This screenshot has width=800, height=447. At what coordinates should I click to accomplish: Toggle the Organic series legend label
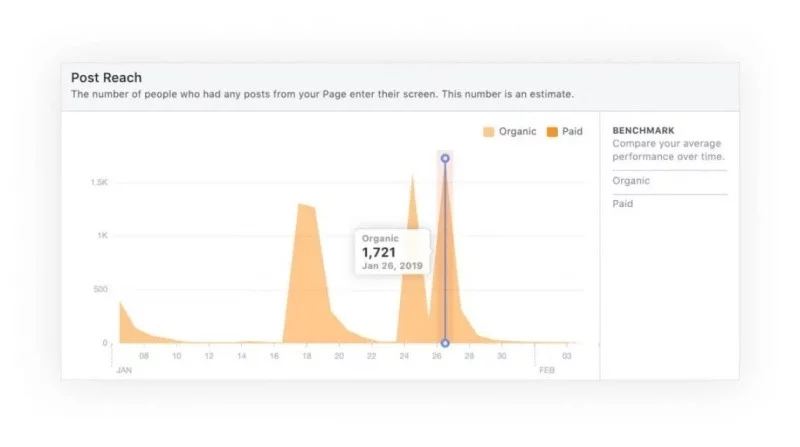[517, 131]
